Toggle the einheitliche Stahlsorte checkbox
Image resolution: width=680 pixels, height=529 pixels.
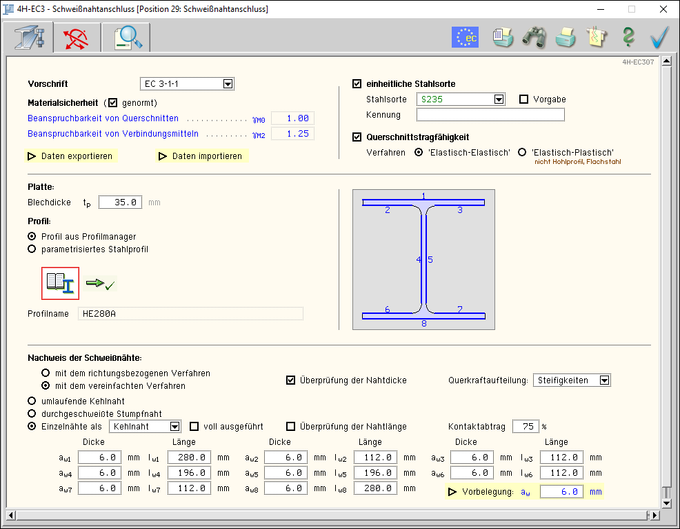point(359,84)
